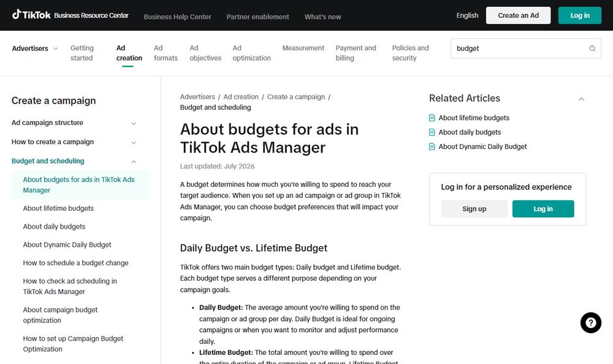Open About Dynamic Daily Budget in sidebar
This screenshot has width=613, height=364.
67,245
